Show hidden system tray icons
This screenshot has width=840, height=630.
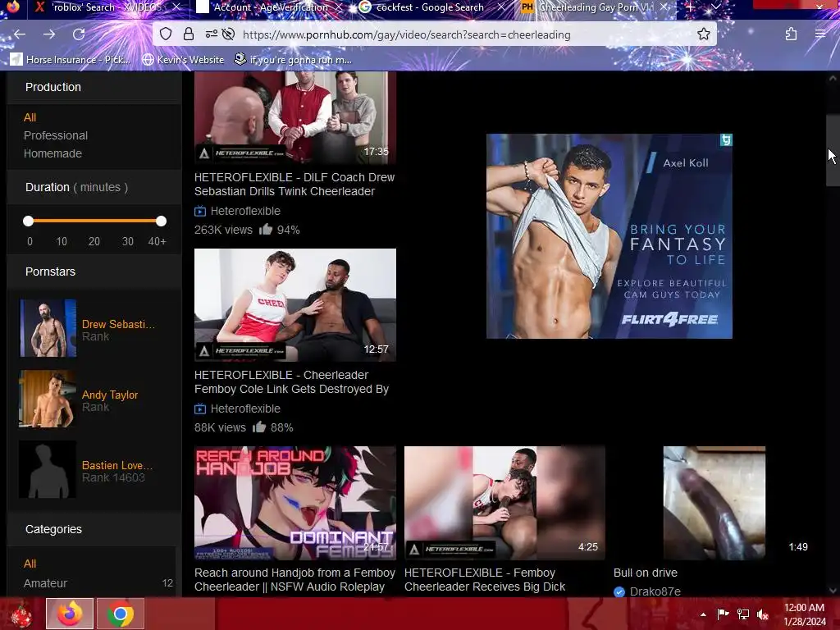(703, 614)
